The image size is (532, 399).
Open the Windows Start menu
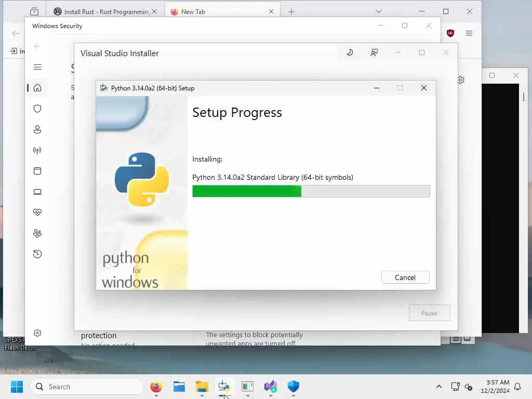[17, 387]
